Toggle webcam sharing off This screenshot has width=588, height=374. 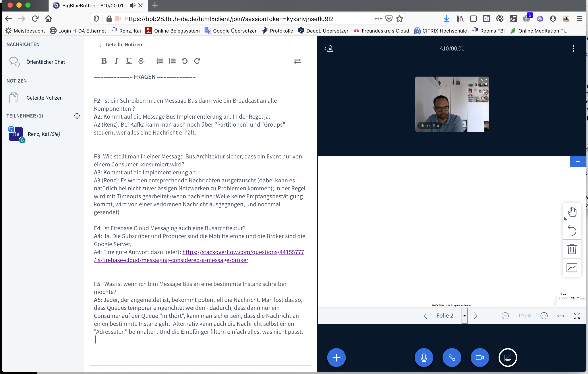(480, 357)
